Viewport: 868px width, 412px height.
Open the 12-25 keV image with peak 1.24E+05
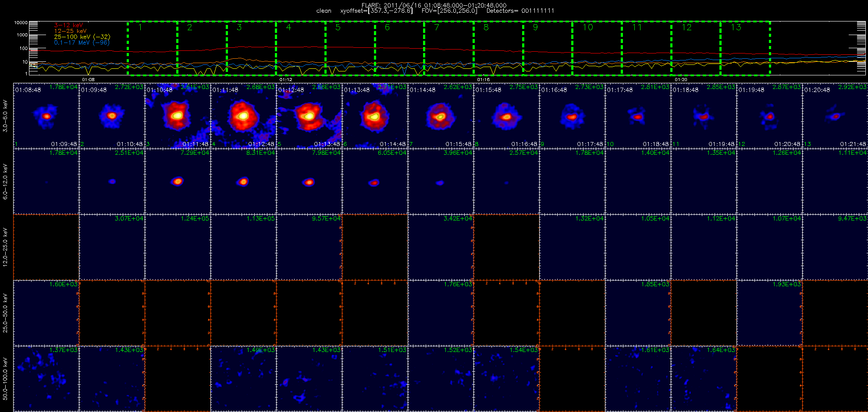click(178, 247)
